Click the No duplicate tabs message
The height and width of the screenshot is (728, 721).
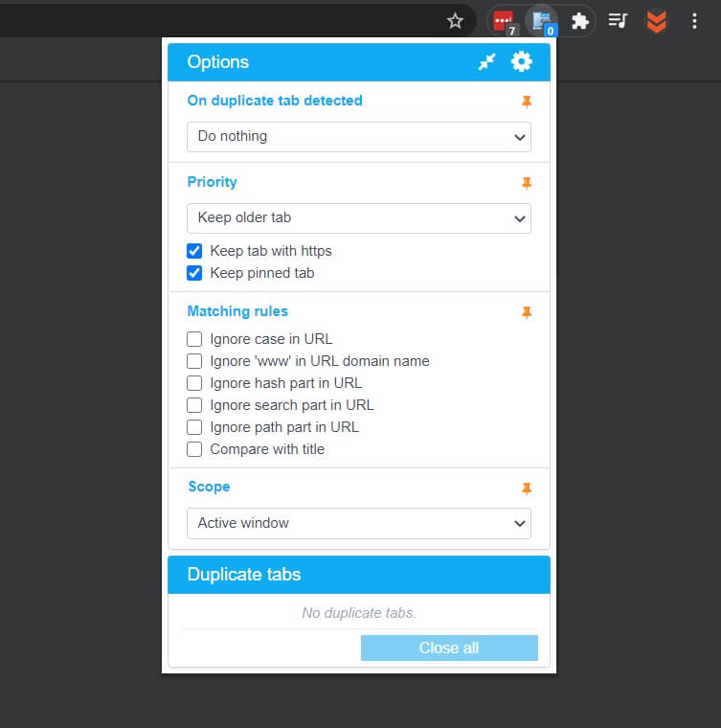(x=359, y=613)
